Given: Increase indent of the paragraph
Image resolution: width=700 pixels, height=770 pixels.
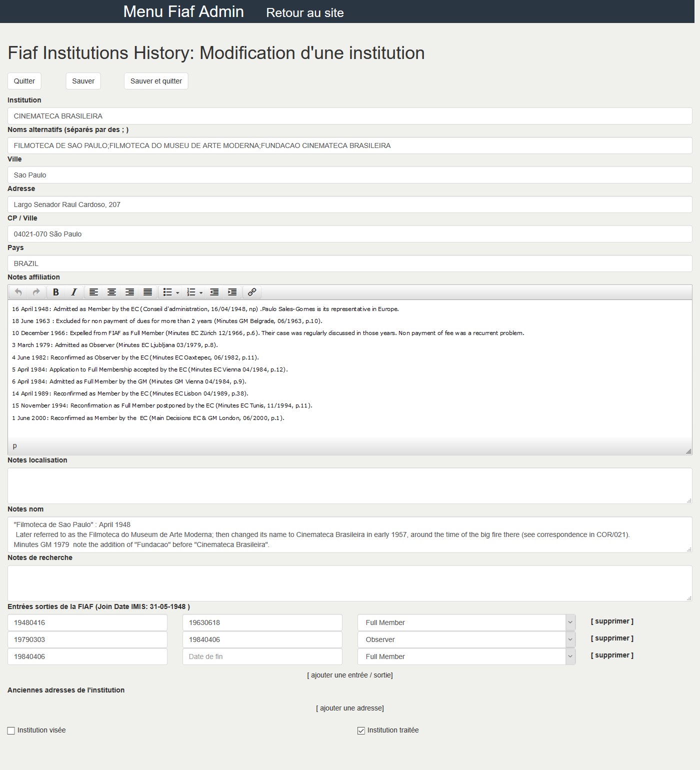Looking at the screenshot, I should point(232,292).
